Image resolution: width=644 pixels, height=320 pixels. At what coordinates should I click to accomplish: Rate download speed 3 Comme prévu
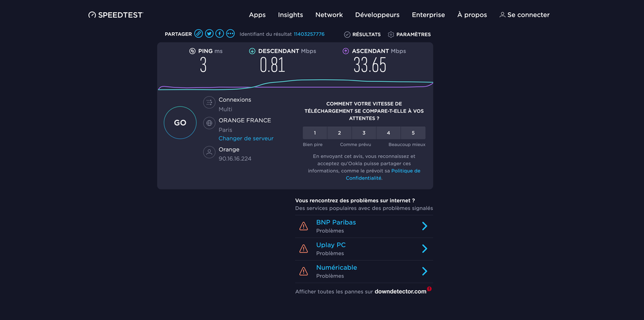click(364, 133)
